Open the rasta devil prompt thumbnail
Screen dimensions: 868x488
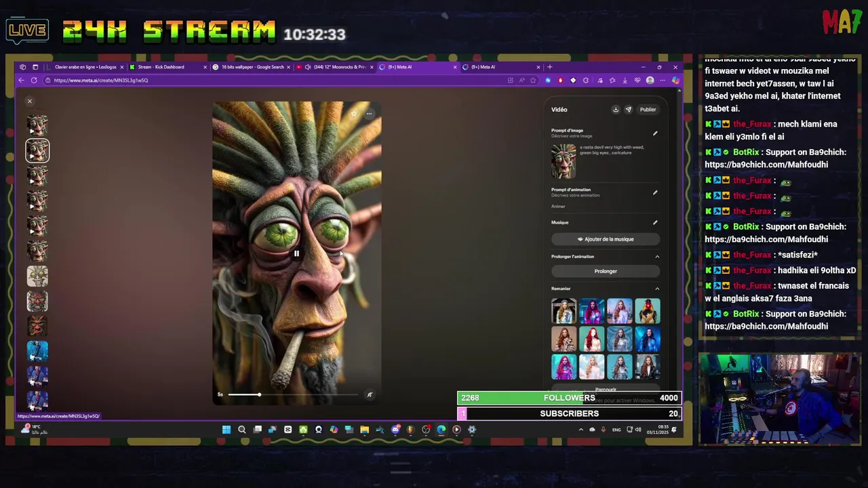pos(564,161)
